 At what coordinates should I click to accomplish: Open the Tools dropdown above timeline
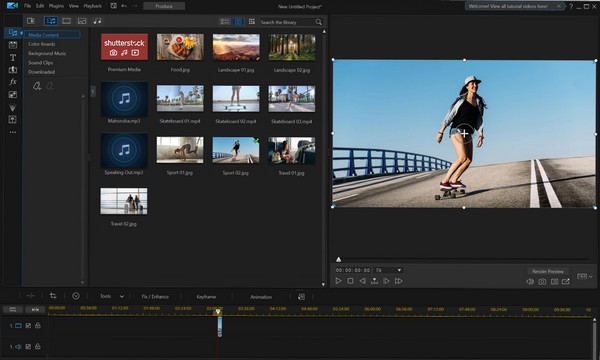tap(112, 296)
